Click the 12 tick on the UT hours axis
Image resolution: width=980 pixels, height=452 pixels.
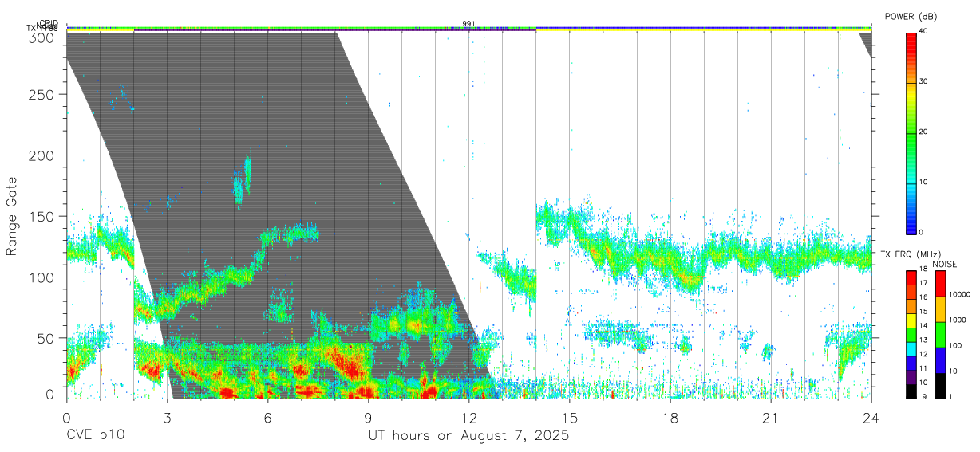468,418
